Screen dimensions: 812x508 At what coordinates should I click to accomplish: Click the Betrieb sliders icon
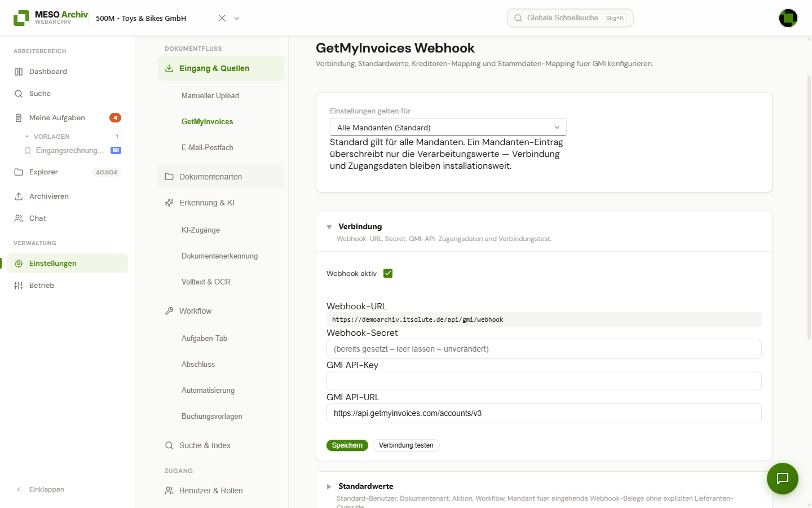(19, 286)
